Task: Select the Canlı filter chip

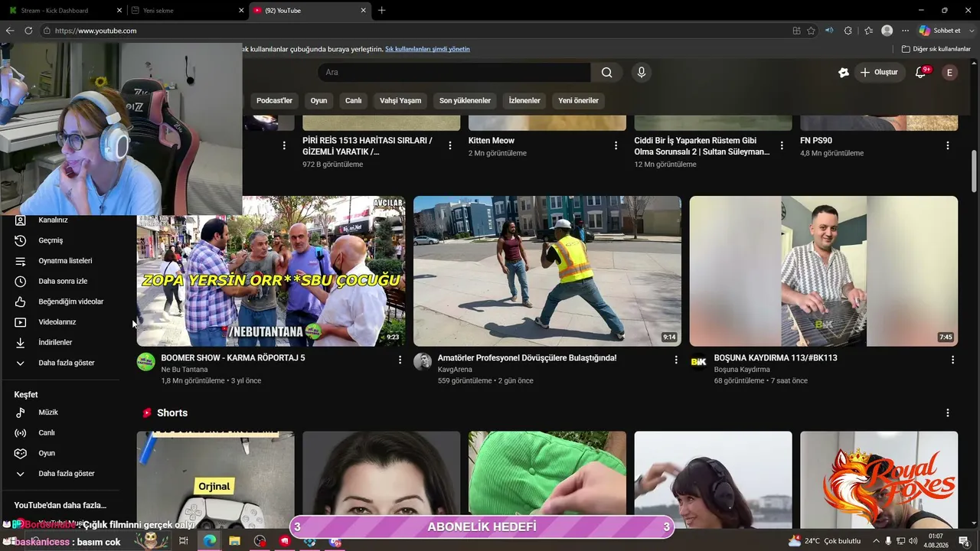Action: [353, 100]
